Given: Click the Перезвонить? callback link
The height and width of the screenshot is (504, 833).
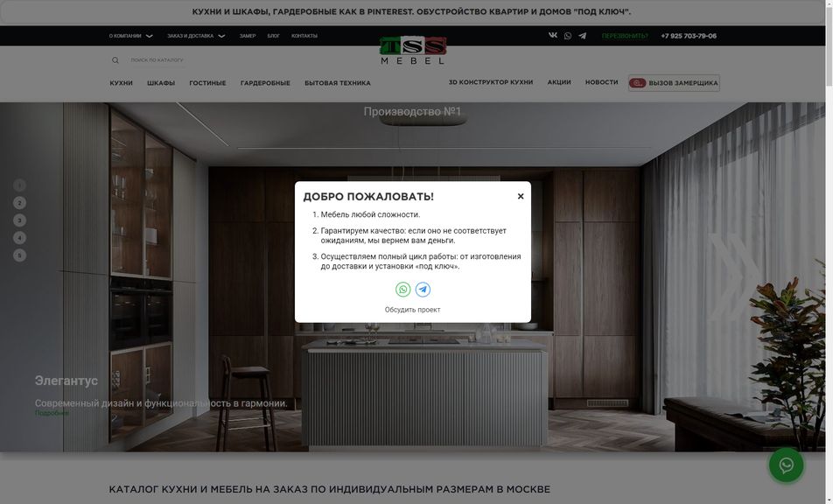Looking at the screenshot, I should pos(625,36).
